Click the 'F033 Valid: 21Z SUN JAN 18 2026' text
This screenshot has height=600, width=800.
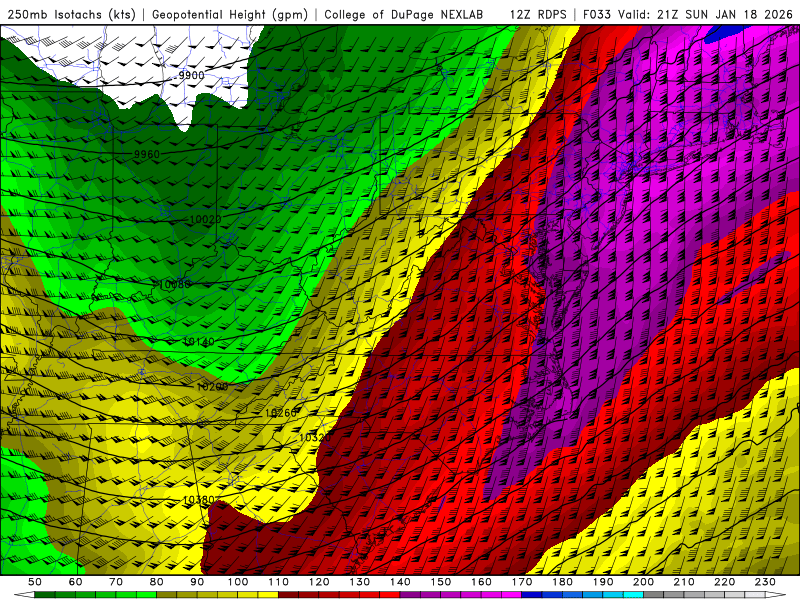[x=687, y=15]
